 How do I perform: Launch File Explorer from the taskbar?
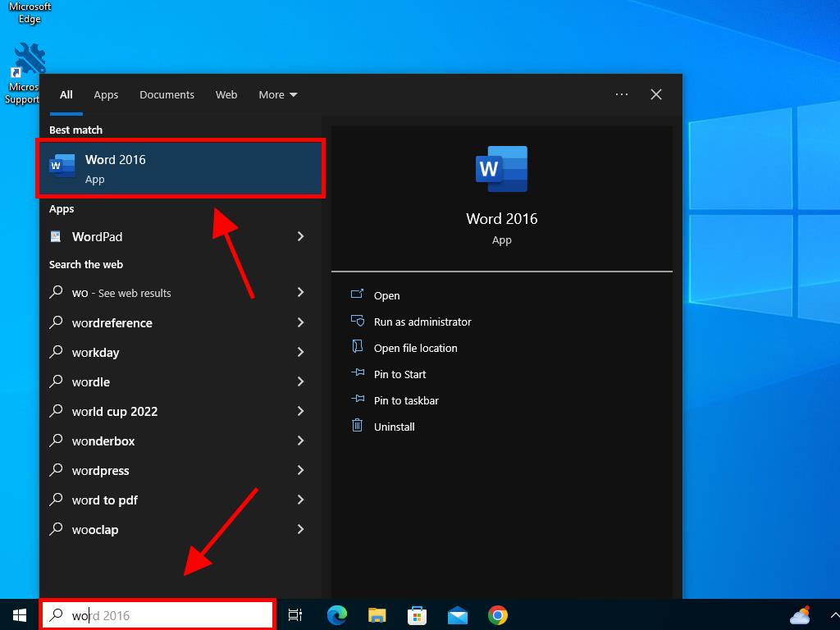(377, 615)
